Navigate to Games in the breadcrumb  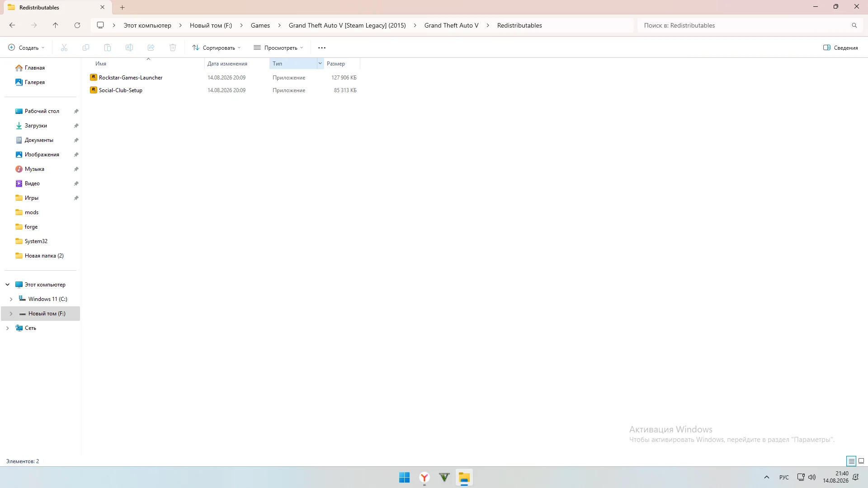tap(260, 25)
